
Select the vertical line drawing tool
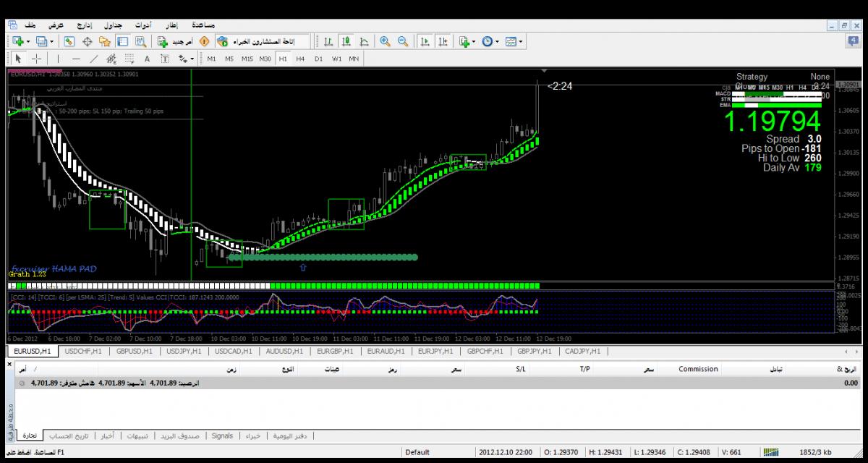click(57, 59)
